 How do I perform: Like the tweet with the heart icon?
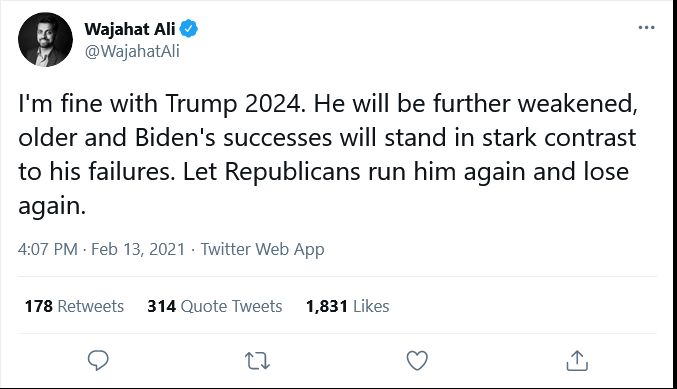(417, 361)
